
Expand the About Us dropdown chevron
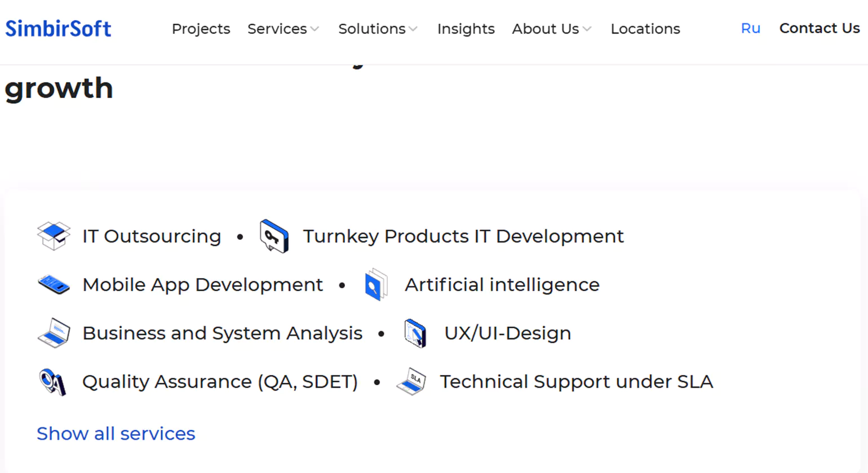587,29
